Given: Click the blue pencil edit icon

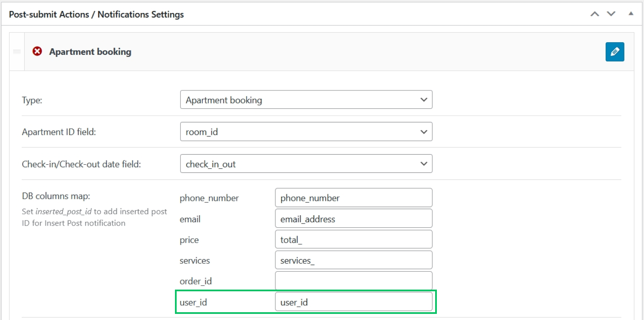Looking at the screenshot, I should [x=615, y=52].
